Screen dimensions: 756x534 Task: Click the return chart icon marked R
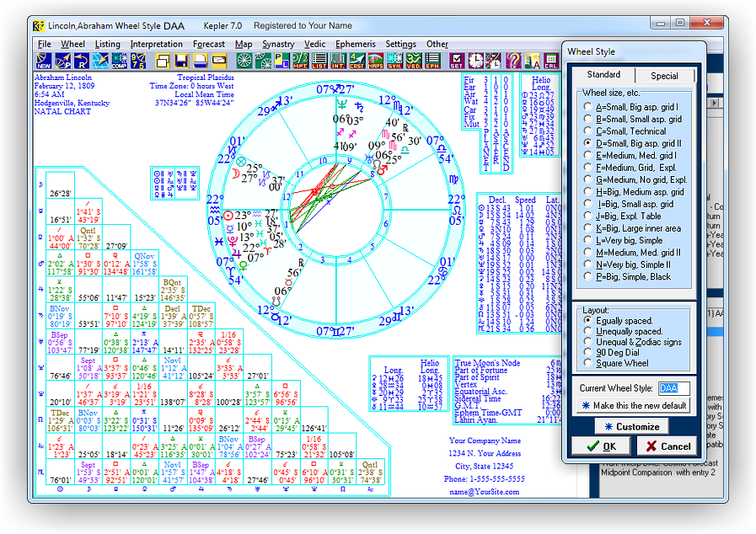pos(82,61)
